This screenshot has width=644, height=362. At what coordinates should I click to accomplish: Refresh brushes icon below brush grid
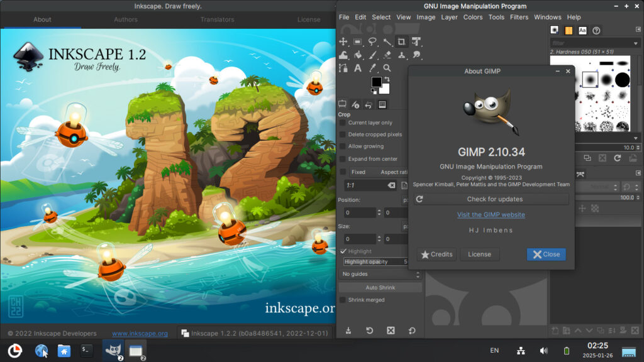618,158
